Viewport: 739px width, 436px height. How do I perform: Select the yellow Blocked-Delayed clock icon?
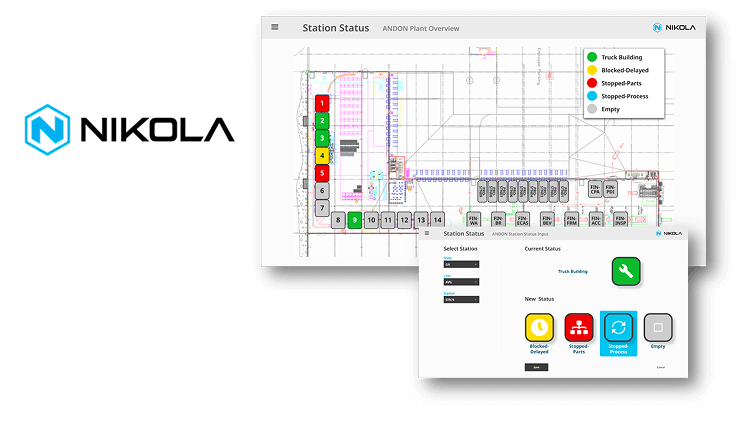point(540,326)
